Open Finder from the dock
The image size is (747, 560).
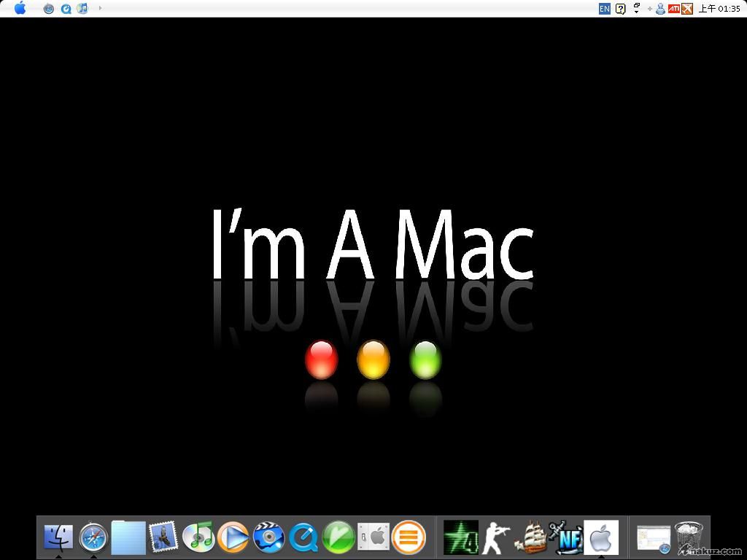click(x=58, y=537)
